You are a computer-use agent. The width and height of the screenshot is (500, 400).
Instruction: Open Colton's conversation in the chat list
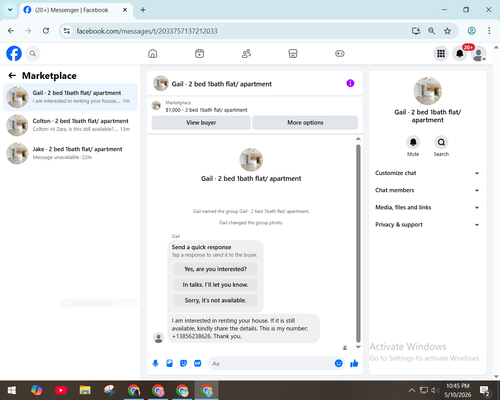70,125
